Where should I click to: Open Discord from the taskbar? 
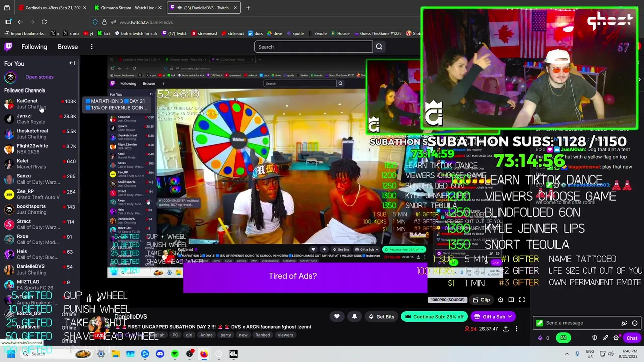(x=160, y=354)
